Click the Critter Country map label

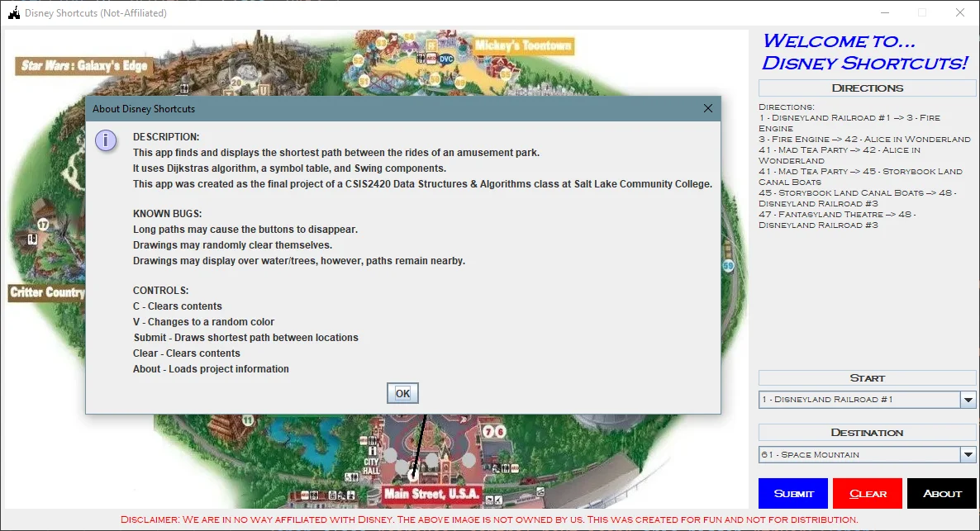point(47,292)
